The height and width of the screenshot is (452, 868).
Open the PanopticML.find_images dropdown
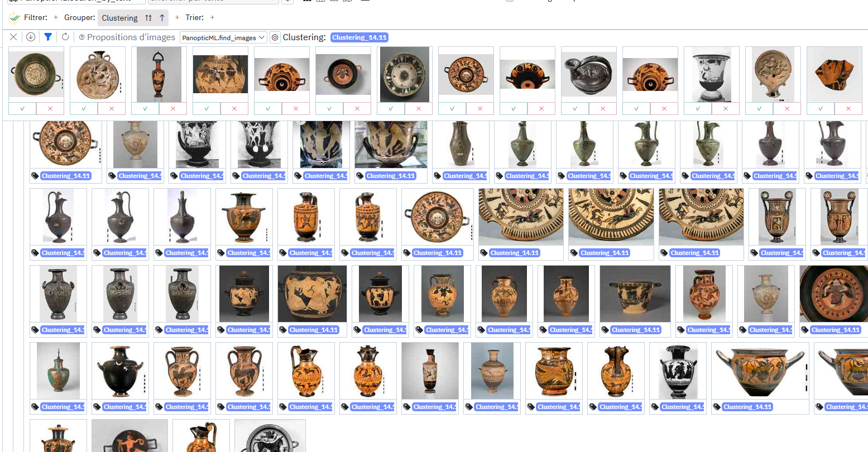tap(223, 37)
